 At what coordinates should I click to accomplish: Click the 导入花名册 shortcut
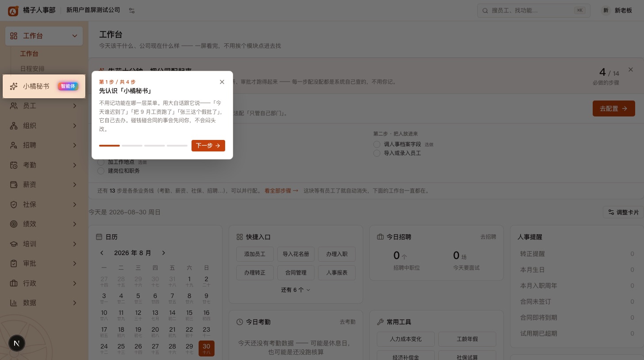pos(296,254)
